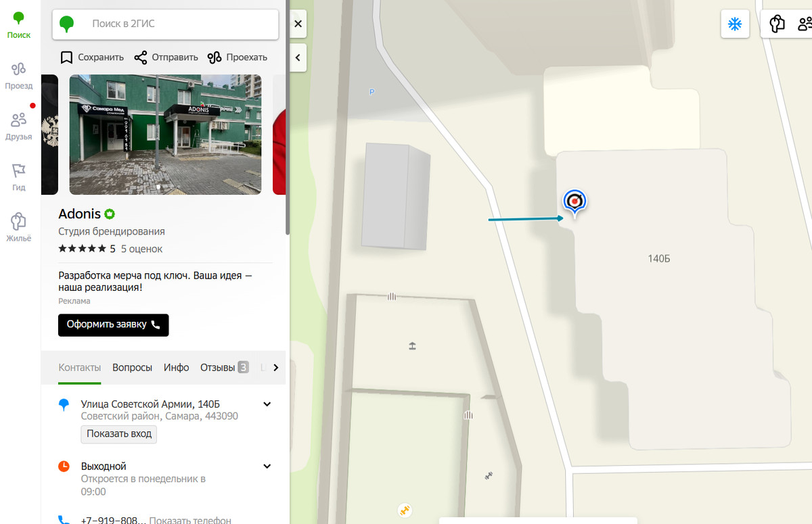This screenshot has width=812, height=524.
Task: Click the parking P marker on map
Action: pos(371,92)
